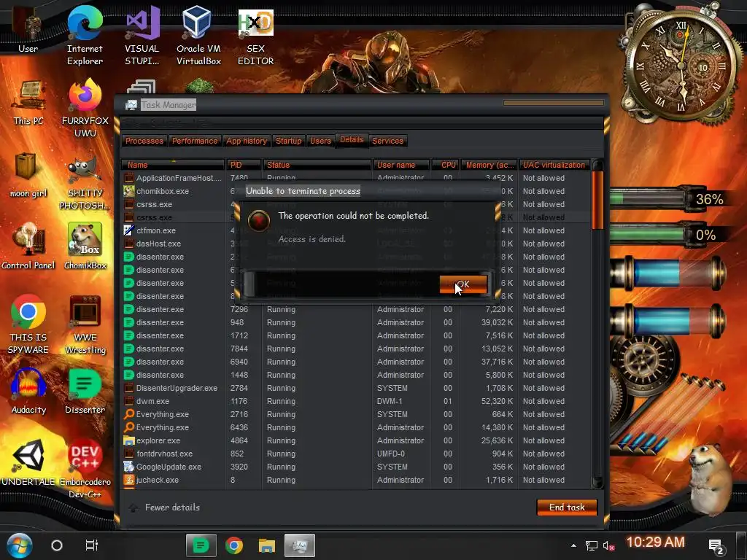Open the ChomikBox desktop icon

[x=85, y=246]
